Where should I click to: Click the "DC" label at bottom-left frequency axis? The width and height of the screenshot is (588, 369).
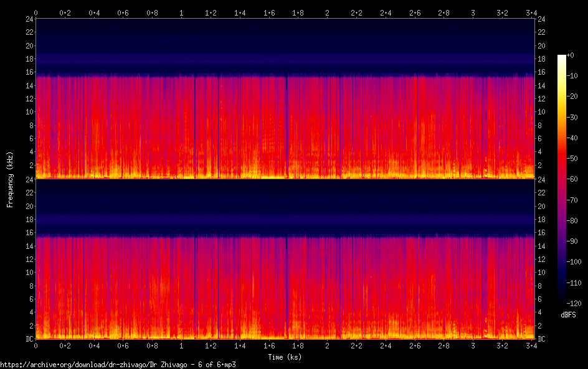tap(29, 339)
